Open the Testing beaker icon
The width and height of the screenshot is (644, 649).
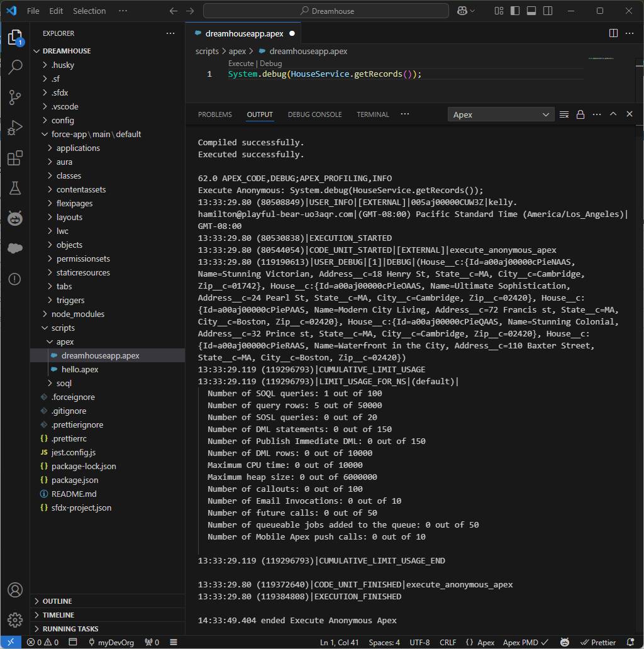pos(15,188)
